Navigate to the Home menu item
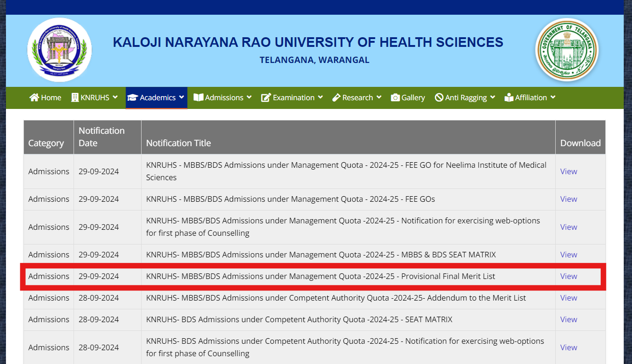Image resolution: width=632 pixels, height=364 pixels. click(x=45, y=97)
